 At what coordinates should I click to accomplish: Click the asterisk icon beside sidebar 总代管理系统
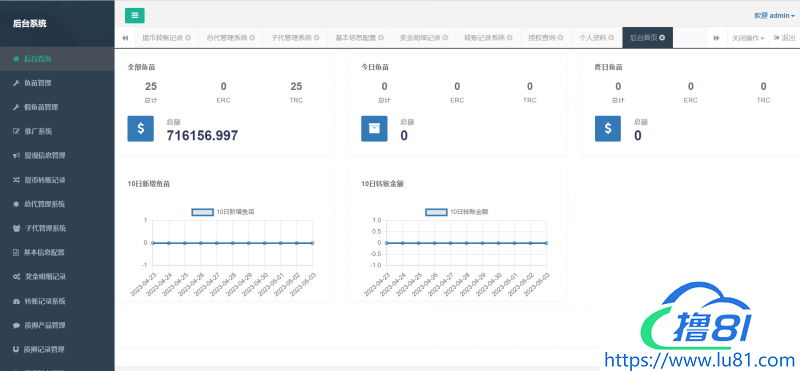tap(16, 204)
